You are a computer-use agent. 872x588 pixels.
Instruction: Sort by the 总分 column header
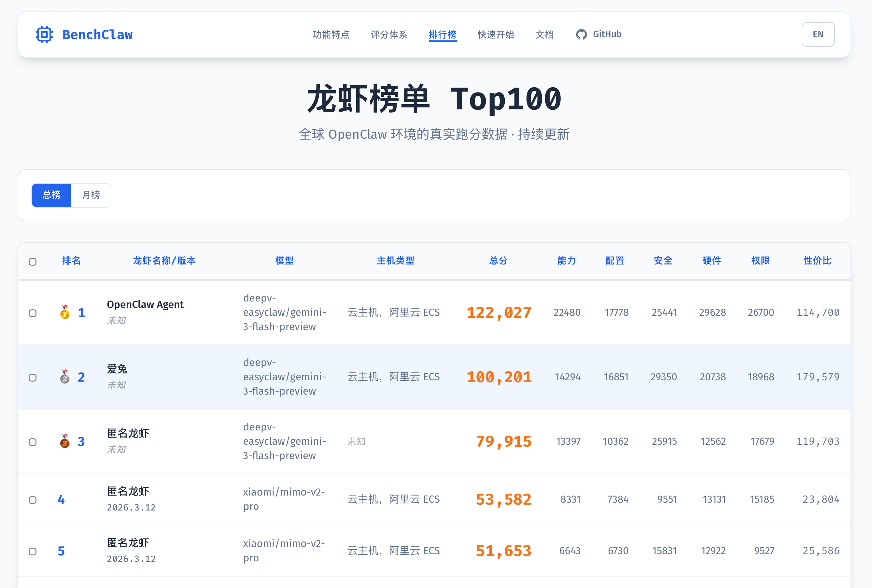(498, 260)
